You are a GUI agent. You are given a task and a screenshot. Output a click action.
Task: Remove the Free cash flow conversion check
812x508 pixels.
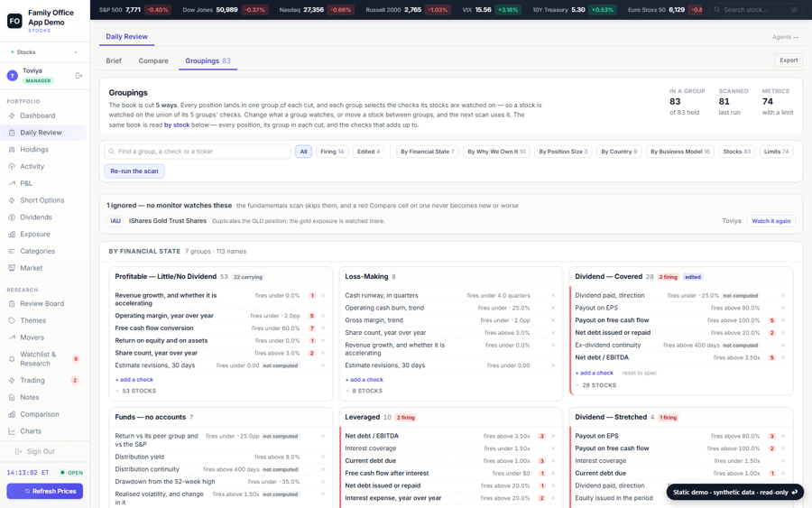coord(323,328)
